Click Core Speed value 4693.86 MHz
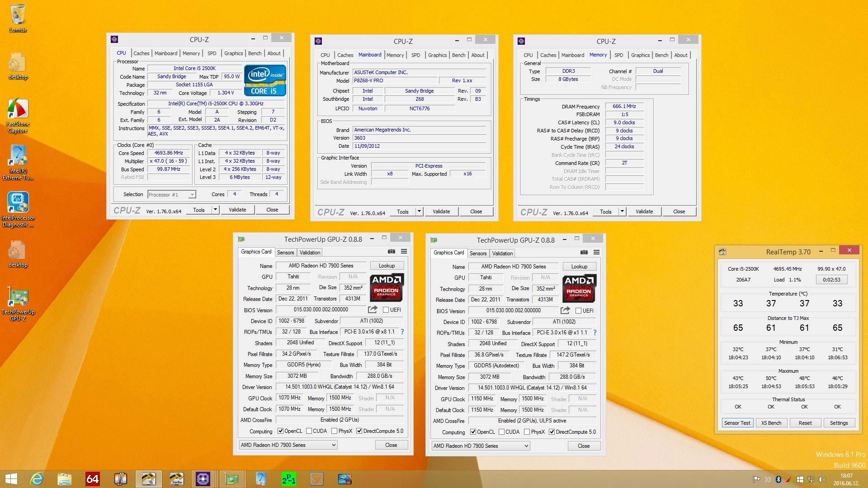Viewport: 868px width, 488px height. [x=169, y=153]
